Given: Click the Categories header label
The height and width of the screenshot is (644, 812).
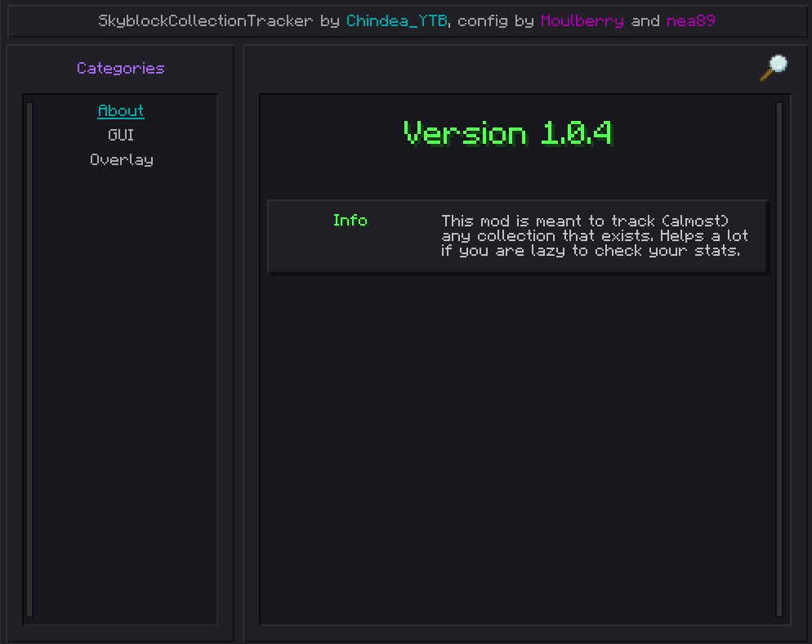Looking at the screenshot, I should tap(121, 68).
